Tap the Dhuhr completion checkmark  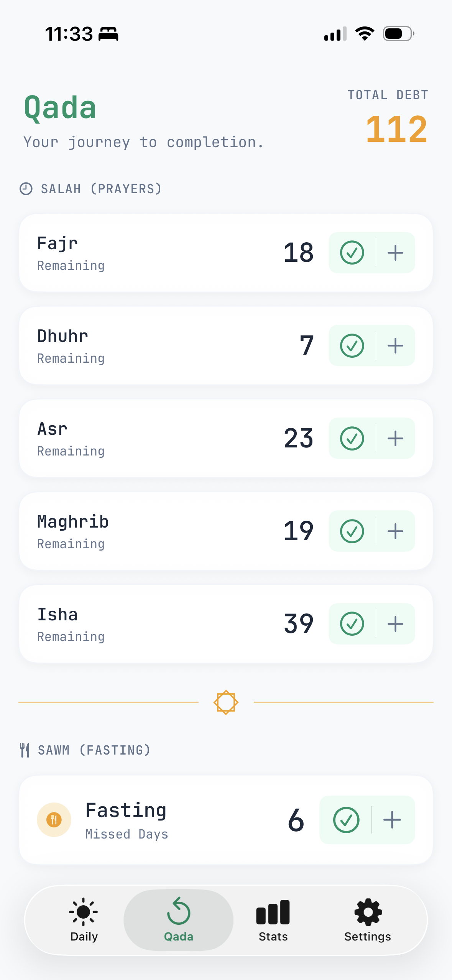(352, 345)
